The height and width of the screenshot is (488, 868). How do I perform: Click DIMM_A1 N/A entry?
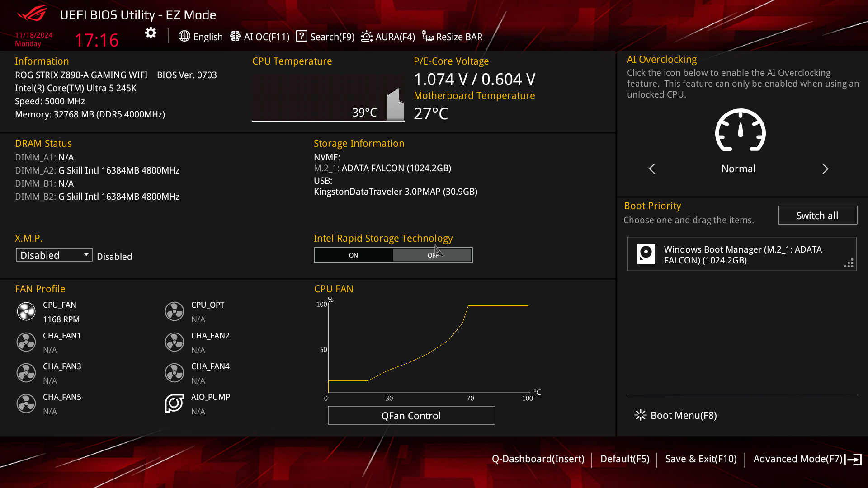click(44, 157)
